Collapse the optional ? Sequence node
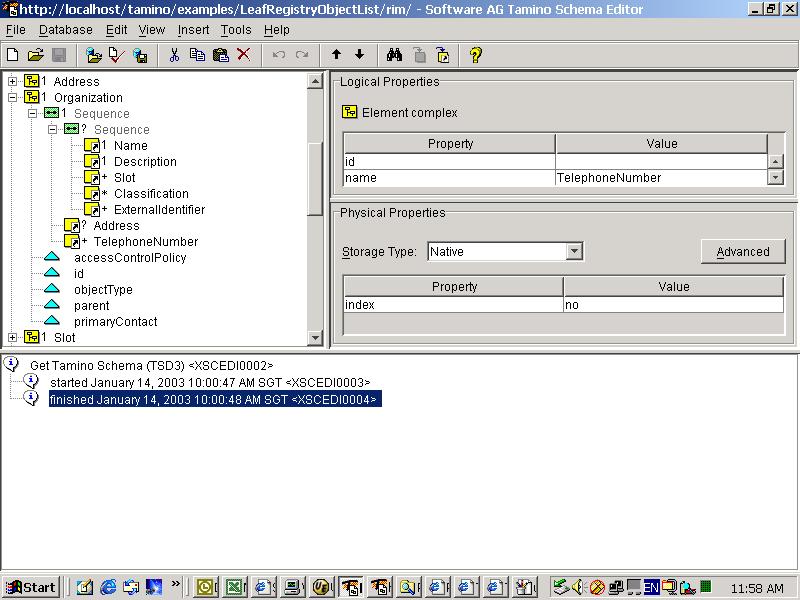Screen dimensions: 800x600 point(52,130)
